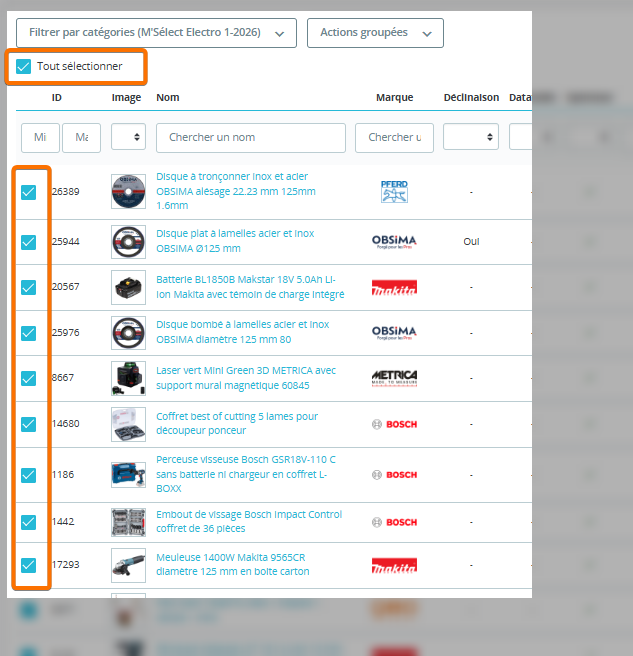
Task: Click the screwdriver bit set thumbnail
Action: [128, 522]
